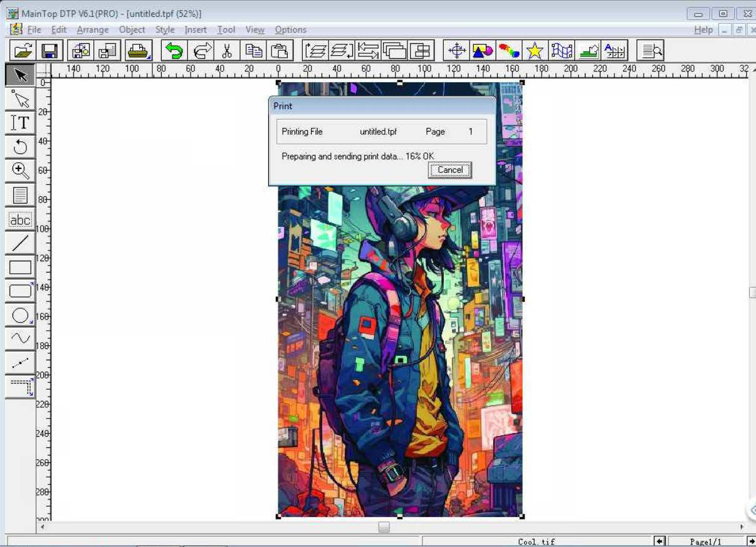756x547 pixels.
Task: Select the ellipse tool
Action: pyautogui.click(x=20, y=315)
